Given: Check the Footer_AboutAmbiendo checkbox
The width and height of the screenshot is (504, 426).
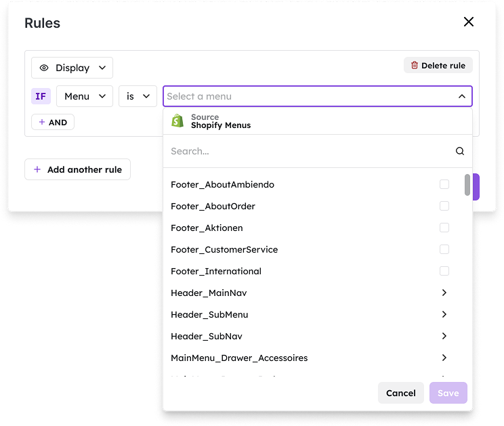Looking at the screenshot, I should click(x=444, y=184).
